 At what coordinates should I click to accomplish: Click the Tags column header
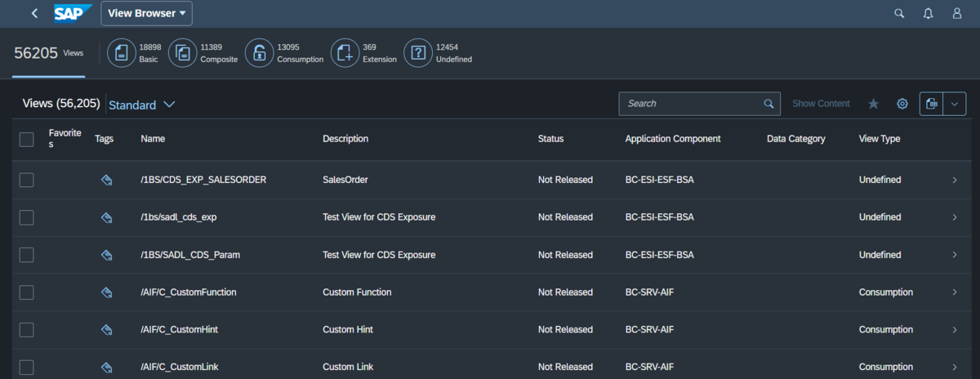point(104,139)
